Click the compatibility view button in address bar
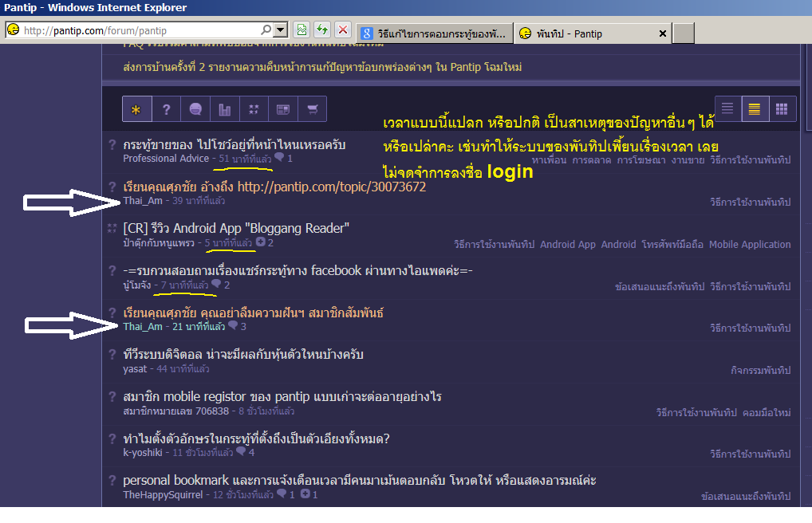The image size is (812, 523). tap(302, 30)
